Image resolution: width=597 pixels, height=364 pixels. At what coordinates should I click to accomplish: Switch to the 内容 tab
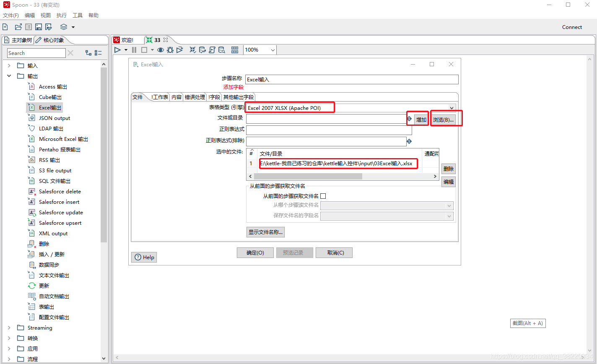point(177,97)
